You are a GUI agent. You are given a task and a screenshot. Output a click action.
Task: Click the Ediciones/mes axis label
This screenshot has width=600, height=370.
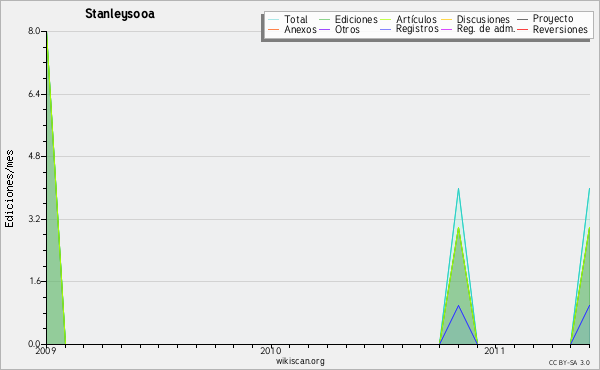[x=9, y=189]
